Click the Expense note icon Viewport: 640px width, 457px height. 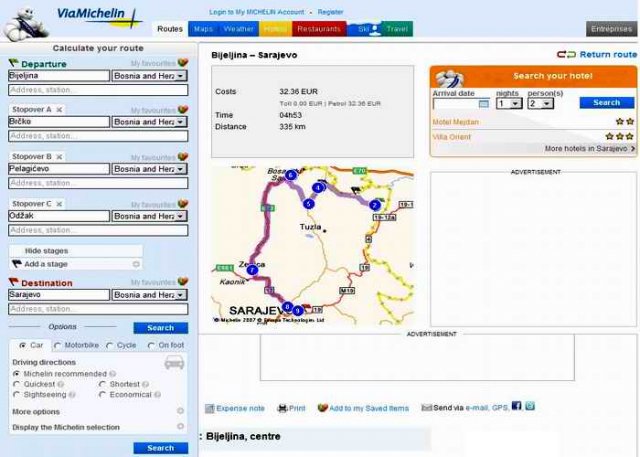[209, 408]
